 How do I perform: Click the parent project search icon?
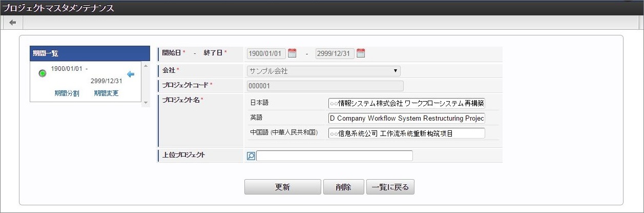pos(251,156)
